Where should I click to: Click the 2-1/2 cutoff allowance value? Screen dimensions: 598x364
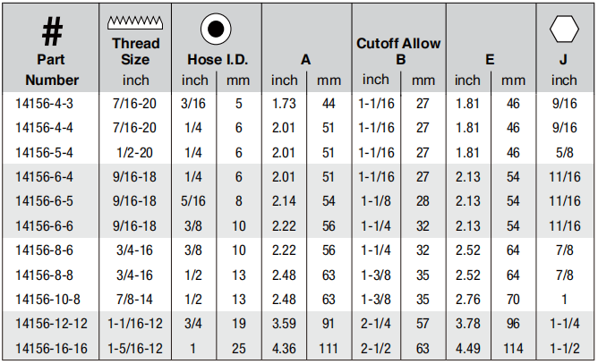[x=376, y=349]
